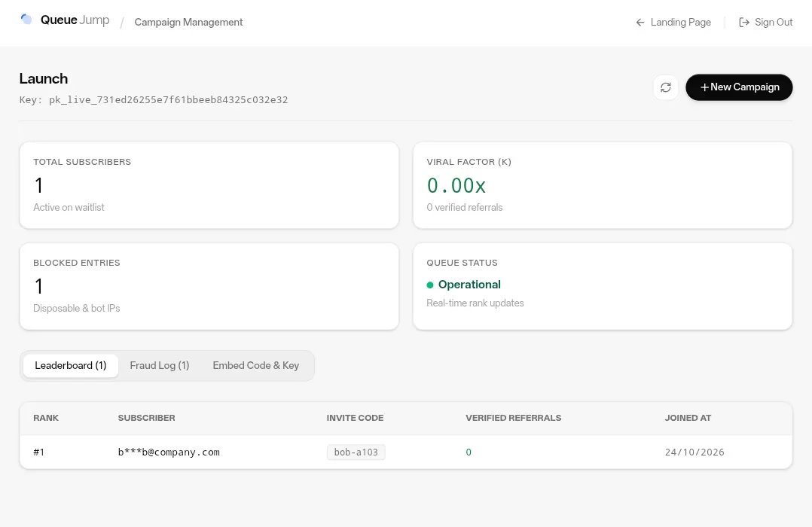This screenshot has height=527, width=812.
Task: Click the "Real-time rank updates" caption
Action: (x=475, y=303)
